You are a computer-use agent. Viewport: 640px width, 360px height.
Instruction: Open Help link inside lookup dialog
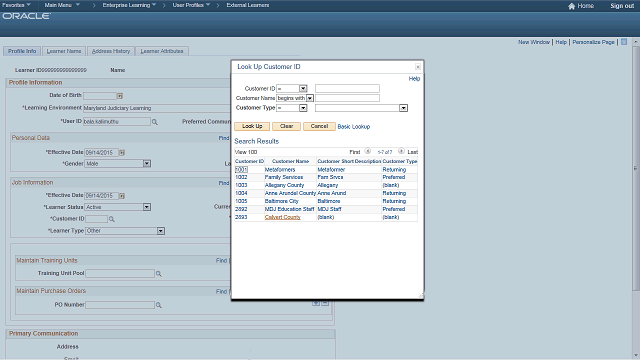(414, 79)
